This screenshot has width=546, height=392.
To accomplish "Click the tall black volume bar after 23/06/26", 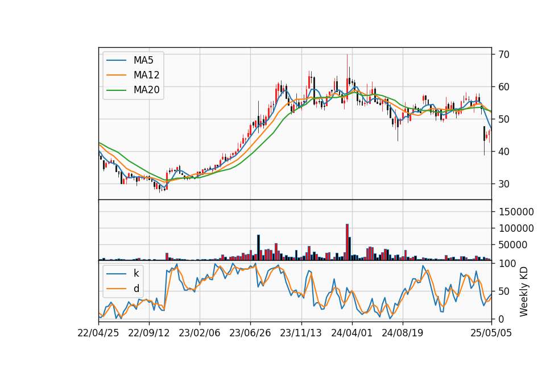I will point(259,248).
